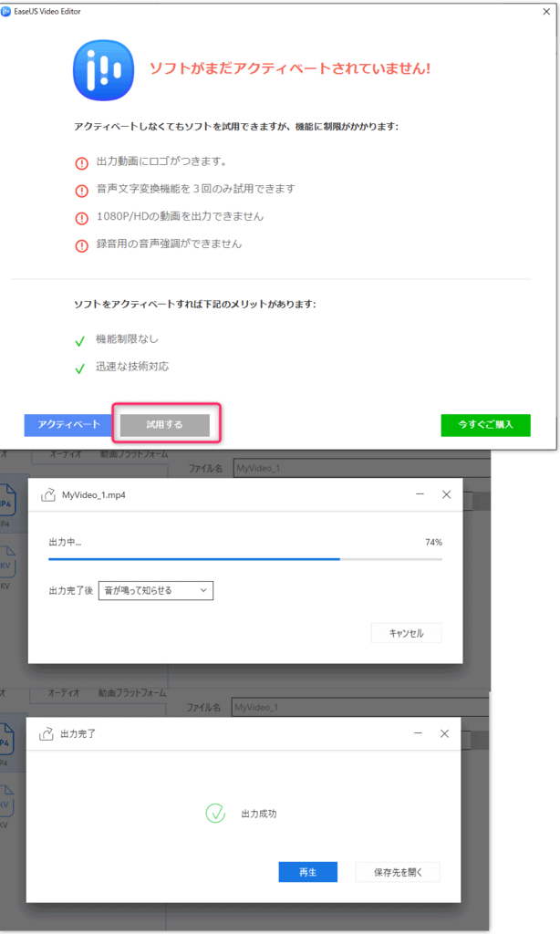Click the green 今すぐご購入 button
The width and height of the screenshot is (560, 934).
(485, 425)
